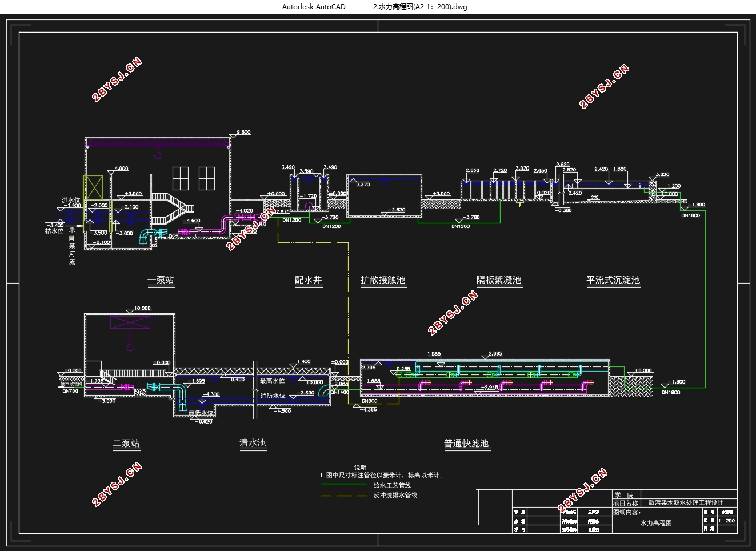Select elevation '2.720' above flocculation tank
This screenshot has height=551, width=756.
click(500, 170)
